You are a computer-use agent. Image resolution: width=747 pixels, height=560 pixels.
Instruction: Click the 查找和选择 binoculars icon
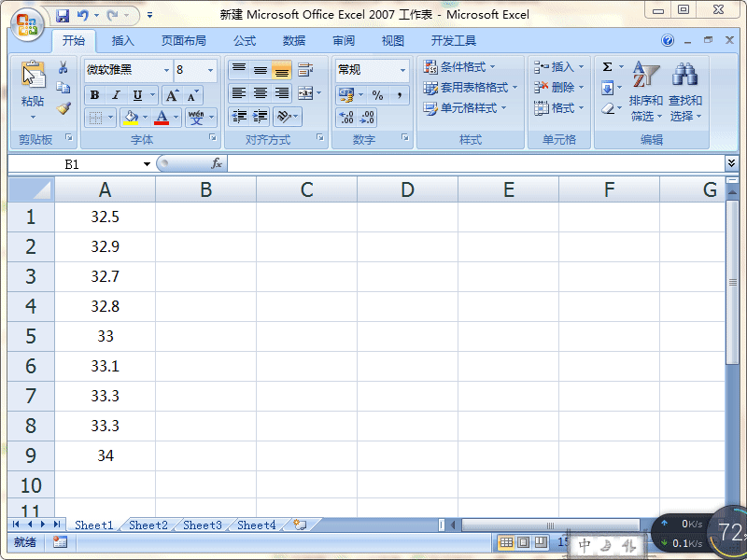684,74
